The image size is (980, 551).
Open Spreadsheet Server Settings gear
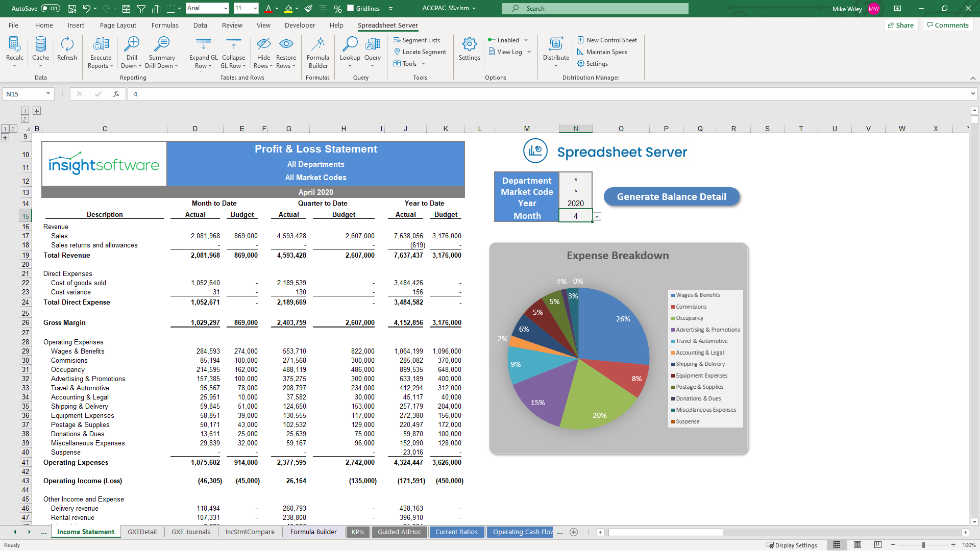tap(469, 49)
